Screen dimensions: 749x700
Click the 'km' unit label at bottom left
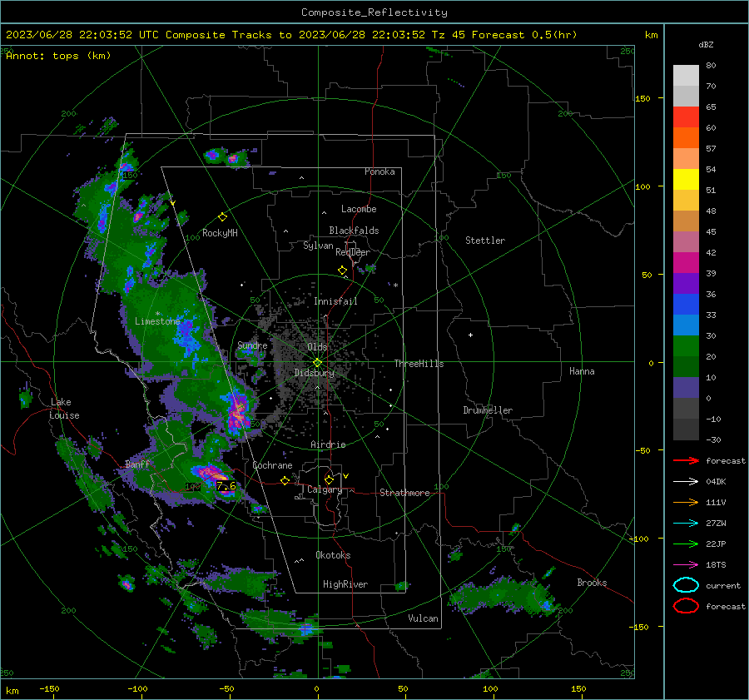click(12, 691)
